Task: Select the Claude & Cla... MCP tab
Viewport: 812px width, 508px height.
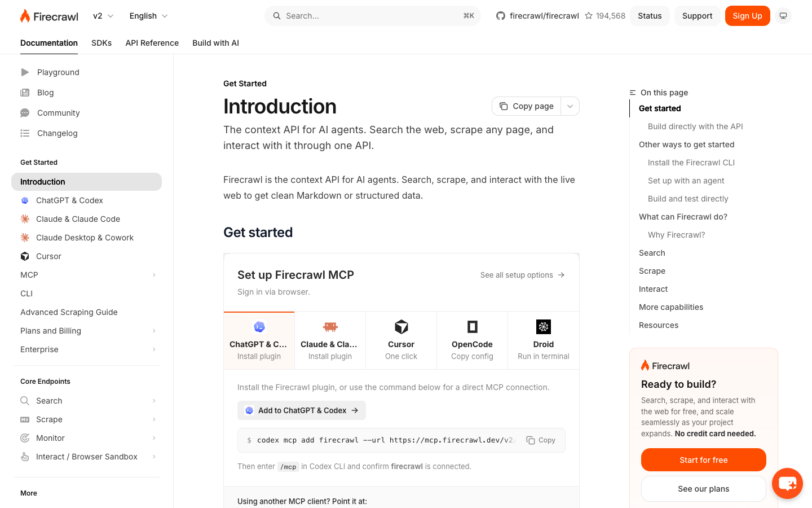Action: tap(330, 341)
